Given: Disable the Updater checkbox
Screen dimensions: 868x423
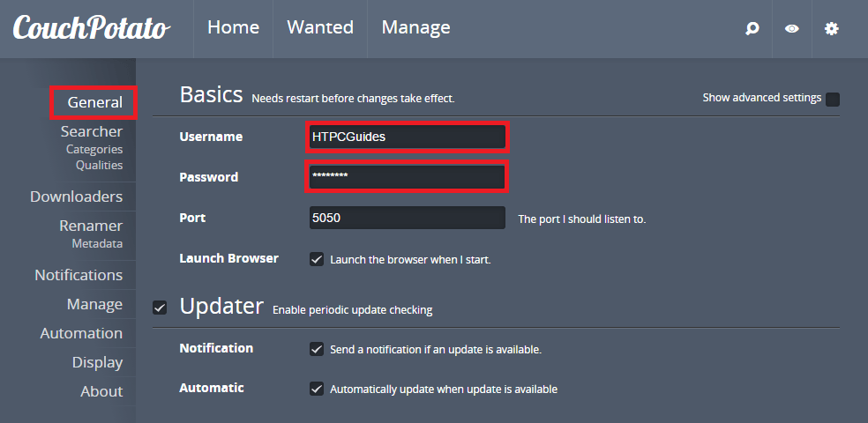Looking at the screenshot, I should point(160,308).
